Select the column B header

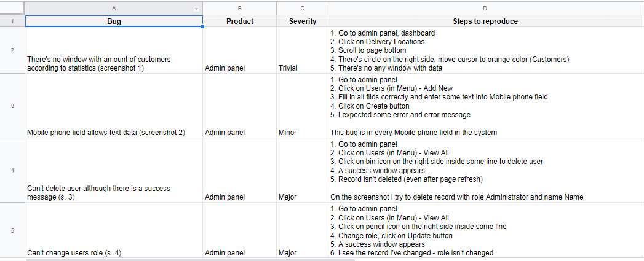click(x=239, y=8)
